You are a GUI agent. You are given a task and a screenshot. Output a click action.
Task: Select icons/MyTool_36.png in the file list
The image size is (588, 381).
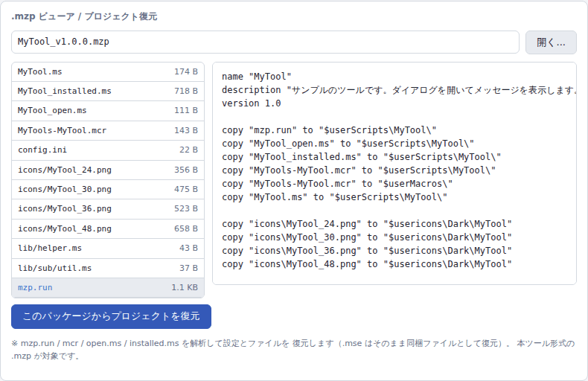pos(108,209)
